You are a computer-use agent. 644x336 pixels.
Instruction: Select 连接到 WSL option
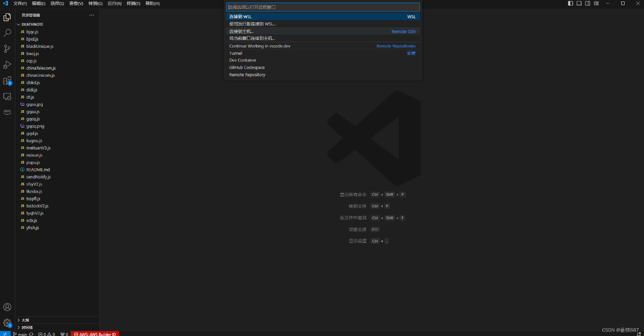pyautogui.click(x=323, y=17)
